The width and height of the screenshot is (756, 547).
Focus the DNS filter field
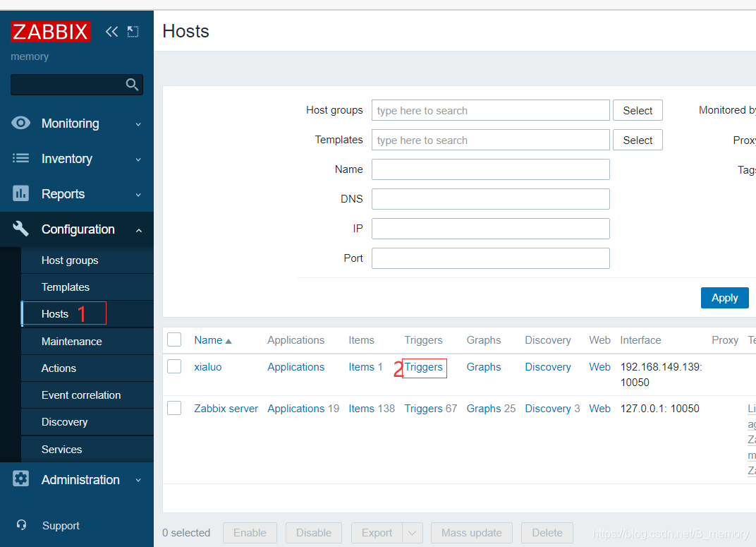click(490, 199)
